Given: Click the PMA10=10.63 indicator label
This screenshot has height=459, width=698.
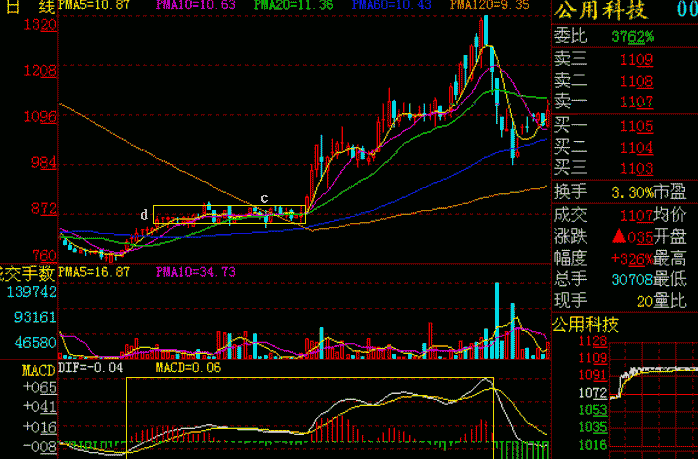Looking at the screenshot, I should (195, 5).
